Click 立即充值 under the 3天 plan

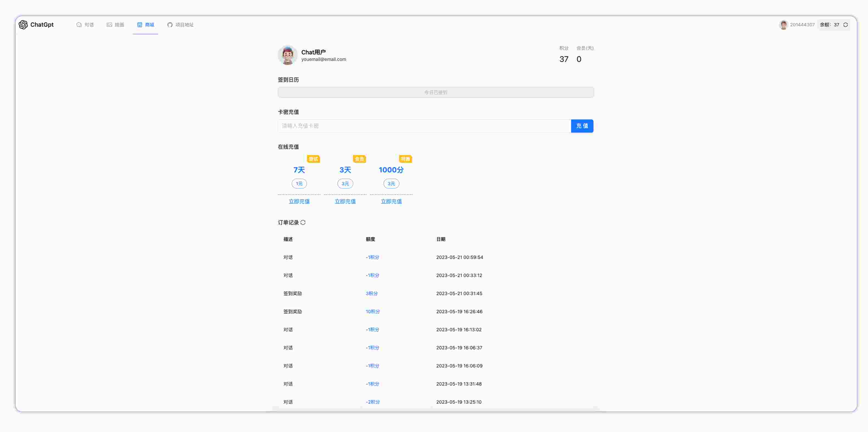coord(345,201)
